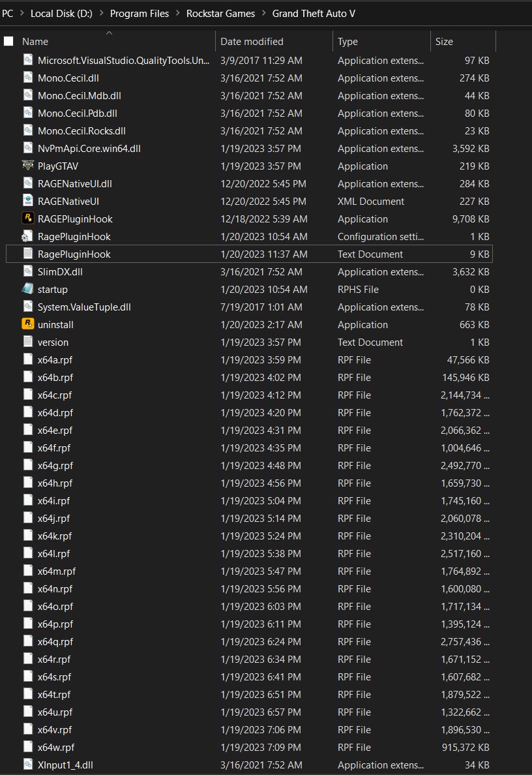This screenshot has width=532, height=775.
Task: Sort files by Size column header
Action: (x=444, y=41)
